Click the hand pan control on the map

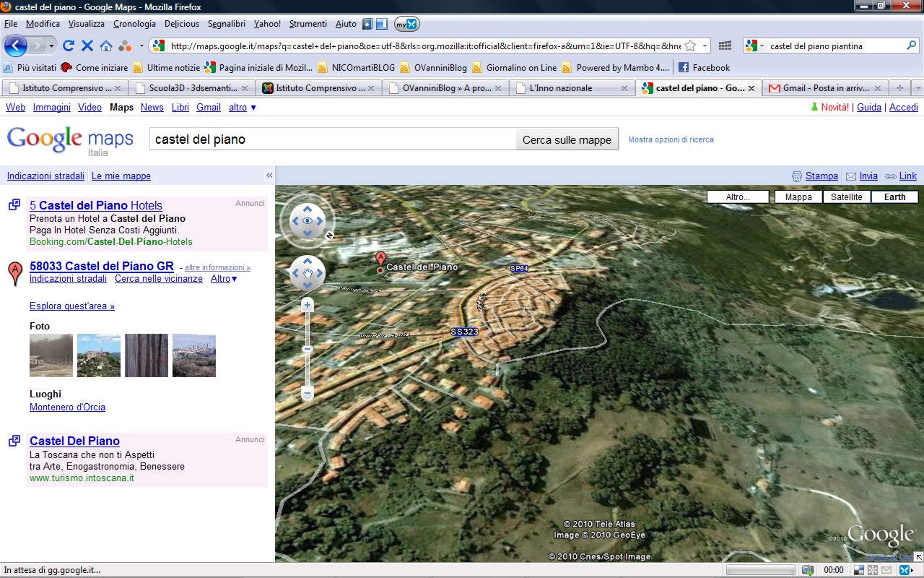point(308,273)
